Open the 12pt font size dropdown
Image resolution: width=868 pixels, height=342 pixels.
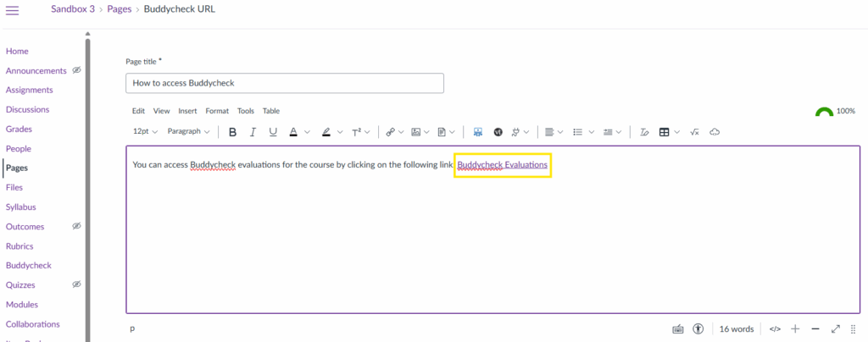tap(146, 132)
